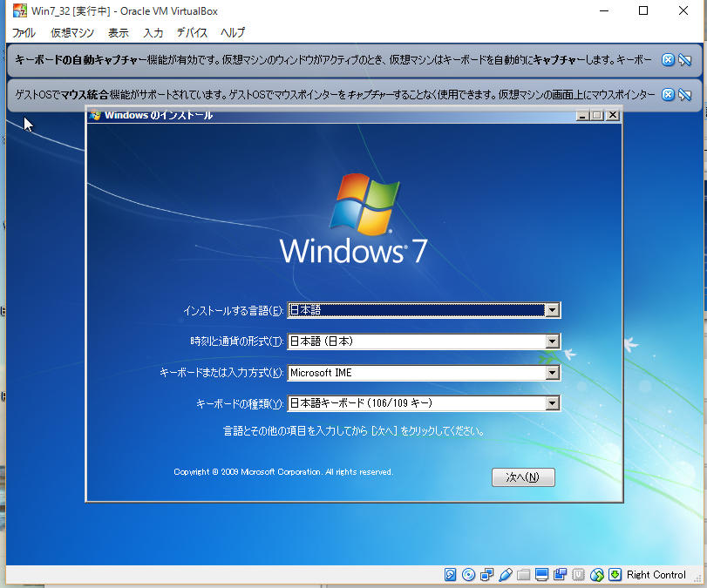The width and height of the screenshot is (707, 588).
Task: Expand the インストールする言語 dropdown arrow
Action: [x=553, y=310]
